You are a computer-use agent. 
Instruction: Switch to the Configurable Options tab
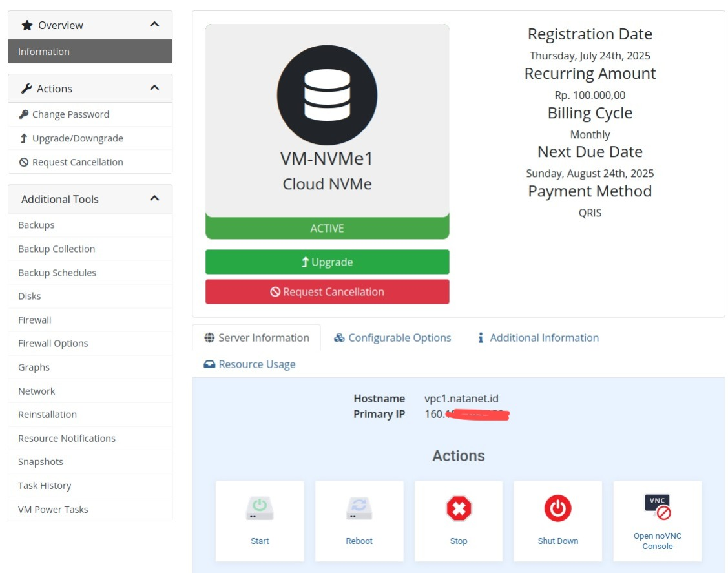[x=392, y=338]
